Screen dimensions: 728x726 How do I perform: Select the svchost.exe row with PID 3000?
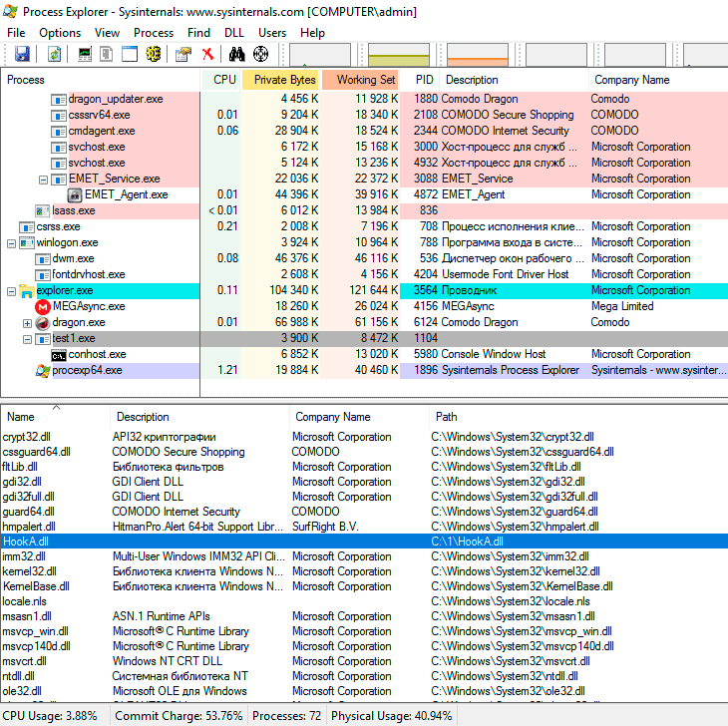[x=364, y=148]
